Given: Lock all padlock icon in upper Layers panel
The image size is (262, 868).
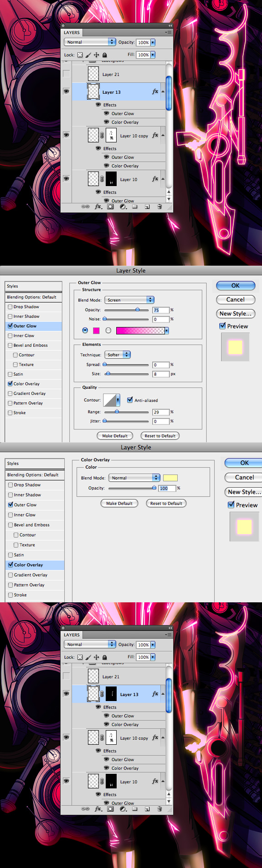Looking at the screenshot, I should pos(104,55).
